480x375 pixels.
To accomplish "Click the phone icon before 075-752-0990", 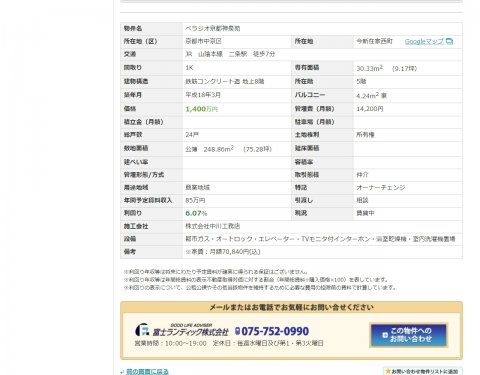I will 237,331.
